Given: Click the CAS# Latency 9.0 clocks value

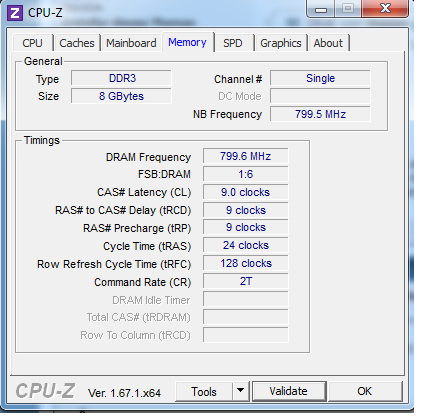Looking at the screenshot, I should tap(246, 192).
